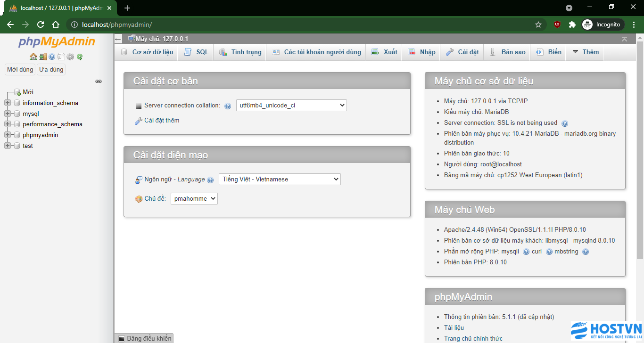This screenshot has height=343, width=644.
Task: Open the Bản sao replication tab
Action: pos(507,52)
